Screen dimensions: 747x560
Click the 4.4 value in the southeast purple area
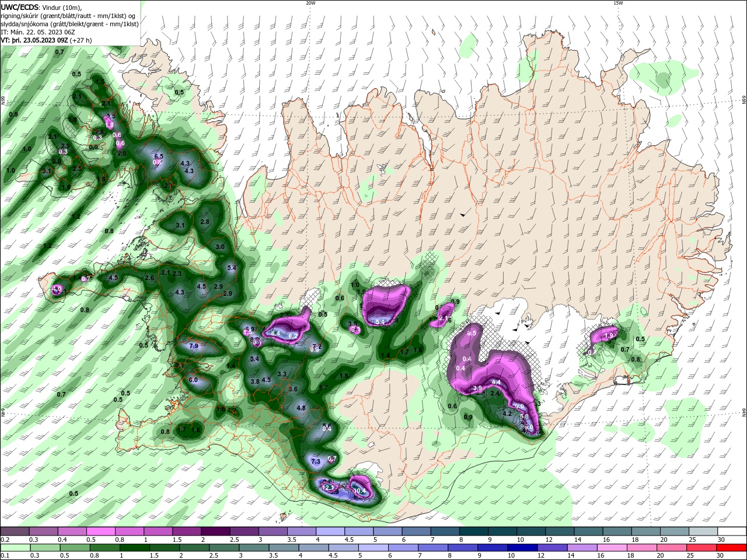click(x=497, y=382)
